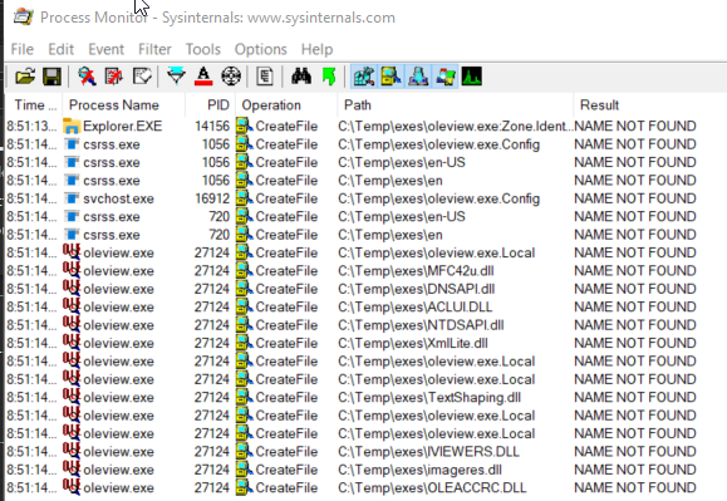Open the Filter funnel icon
Image resolution: width=727 pixels, height=501 pixels.
176,76
